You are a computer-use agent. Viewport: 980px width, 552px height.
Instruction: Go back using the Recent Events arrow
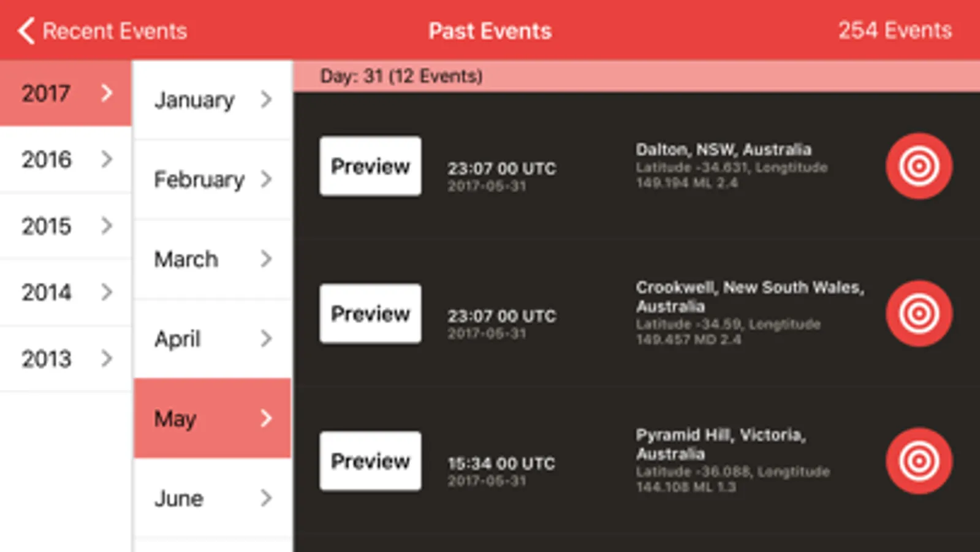point(26,31)
